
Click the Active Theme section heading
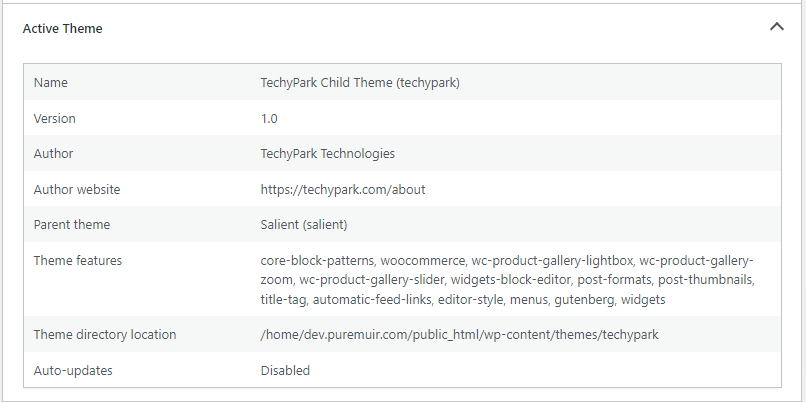(62, 29)
